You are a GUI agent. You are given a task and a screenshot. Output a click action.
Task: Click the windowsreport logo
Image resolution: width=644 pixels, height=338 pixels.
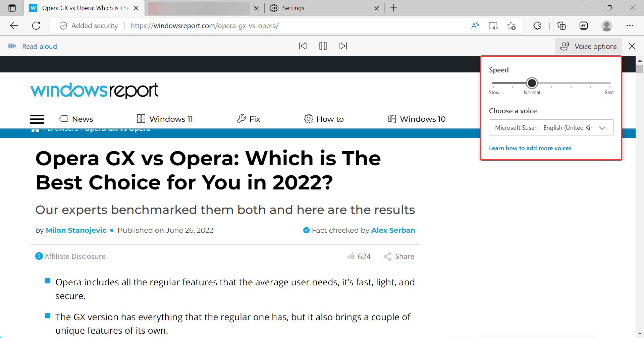pos(94,90)
